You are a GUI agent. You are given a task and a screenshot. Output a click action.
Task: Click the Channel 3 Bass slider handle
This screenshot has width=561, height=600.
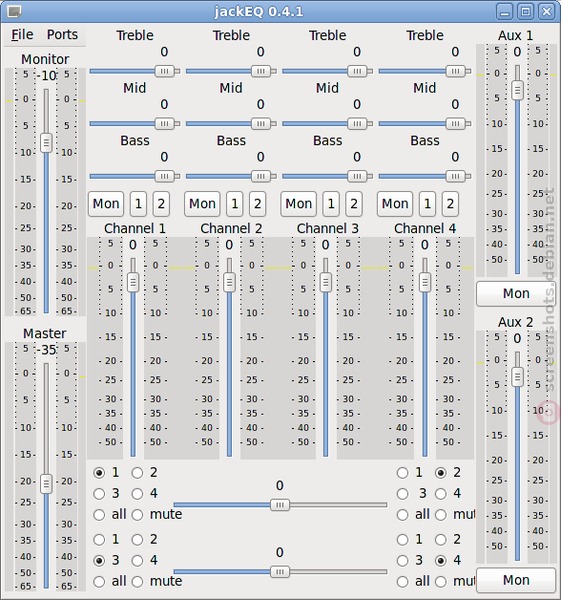tap(357, 176)
